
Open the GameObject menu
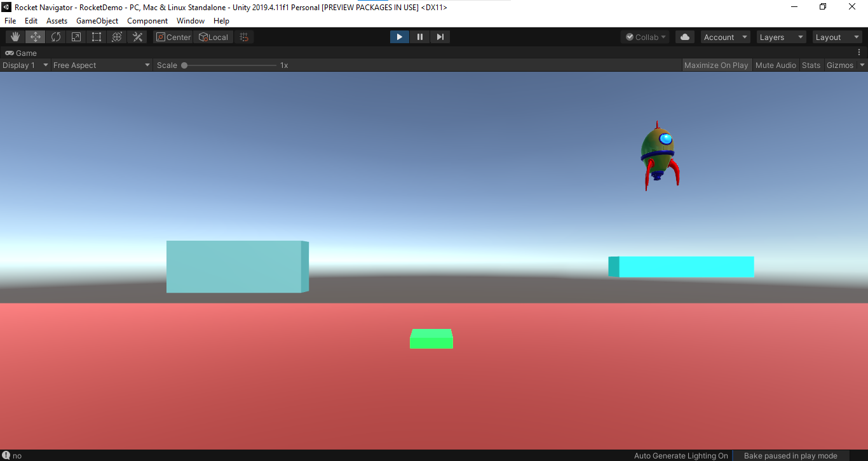tap(97, 21)
